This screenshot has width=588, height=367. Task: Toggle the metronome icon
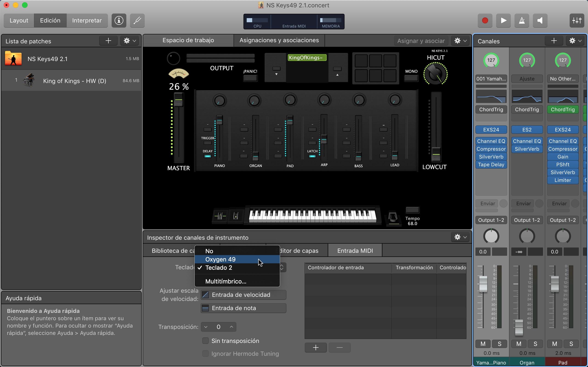[522, 20]
